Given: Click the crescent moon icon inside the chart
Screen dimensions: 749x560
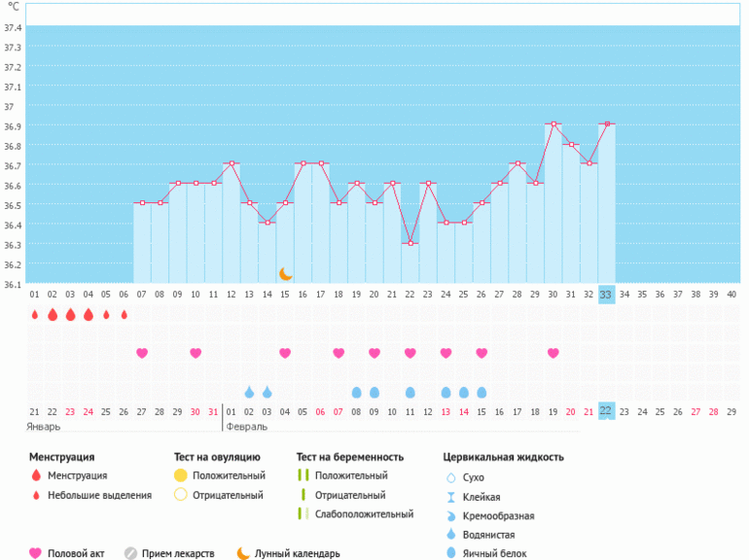Looking at the screenshot, I should point(285,274).
